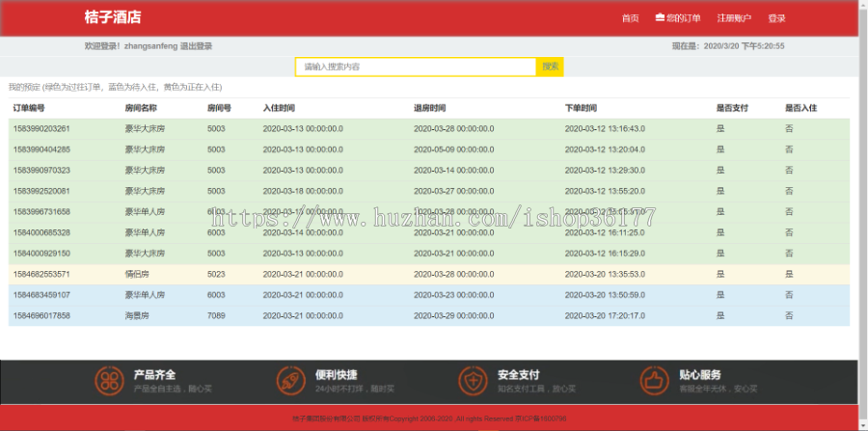Click order time 2020-03-12 13:55:20.0
Screen dimensions: 868x431
[x=605, y=191]
